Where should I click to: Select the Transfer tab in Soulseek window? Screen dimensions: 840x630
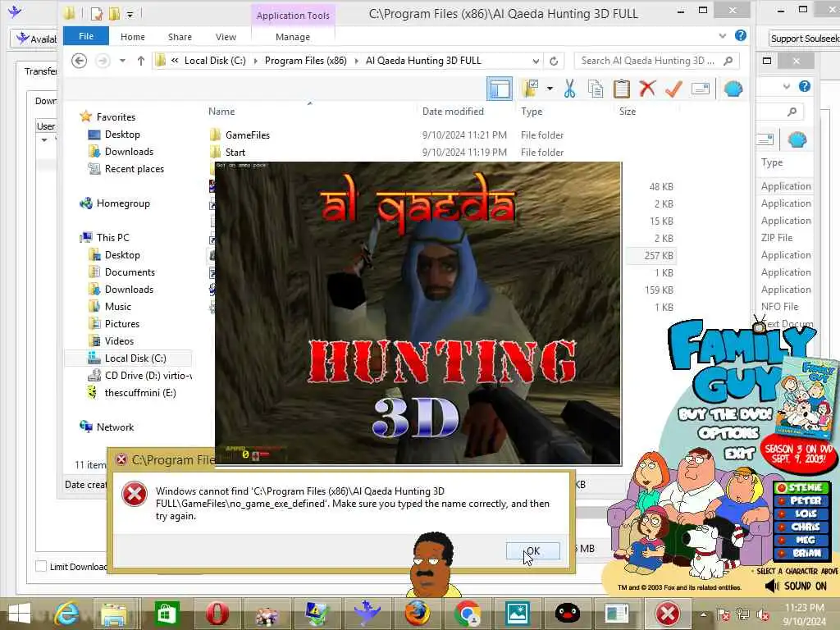(40, 71)
